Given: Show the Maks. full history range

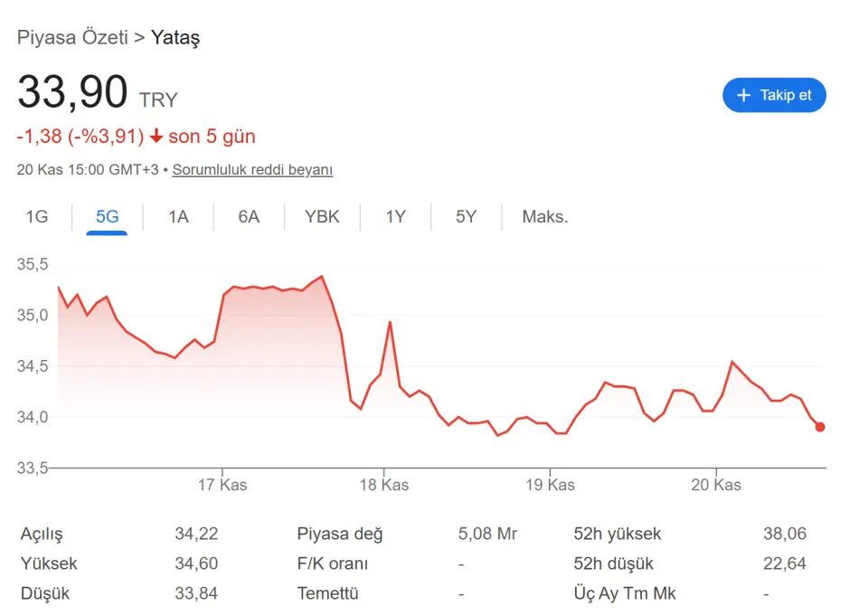Looking at the screenshot, I should point(545,217).
